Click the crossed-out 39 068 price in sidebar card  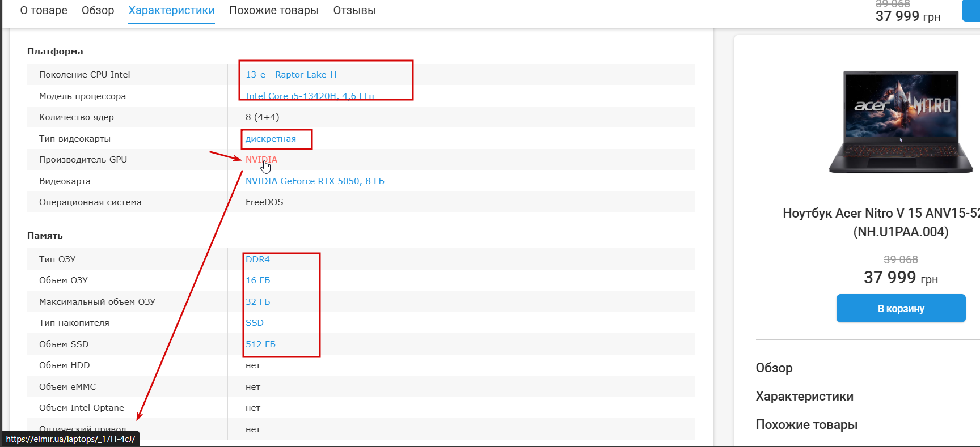coord(901,259)
